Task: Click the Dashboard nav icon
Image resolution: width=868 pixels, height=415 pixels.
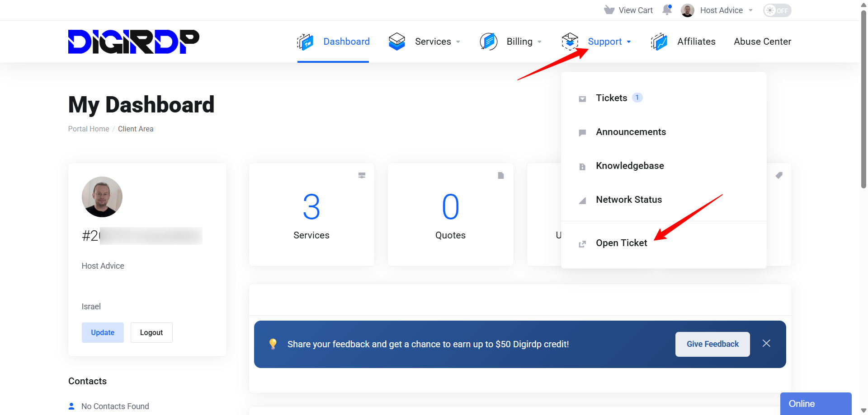Action: click(x=305, y=42)
